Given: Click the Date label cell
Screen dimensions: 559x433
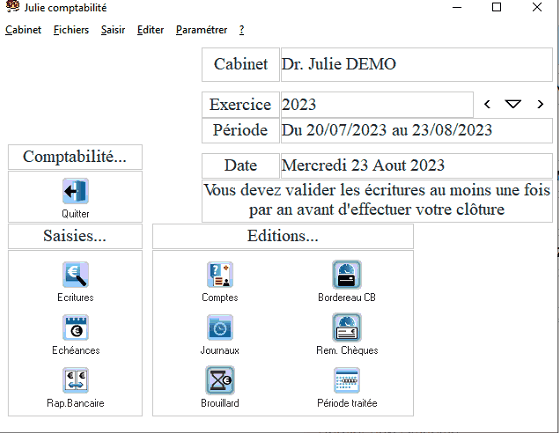Looking at the screenshot, I should [241, 166].
